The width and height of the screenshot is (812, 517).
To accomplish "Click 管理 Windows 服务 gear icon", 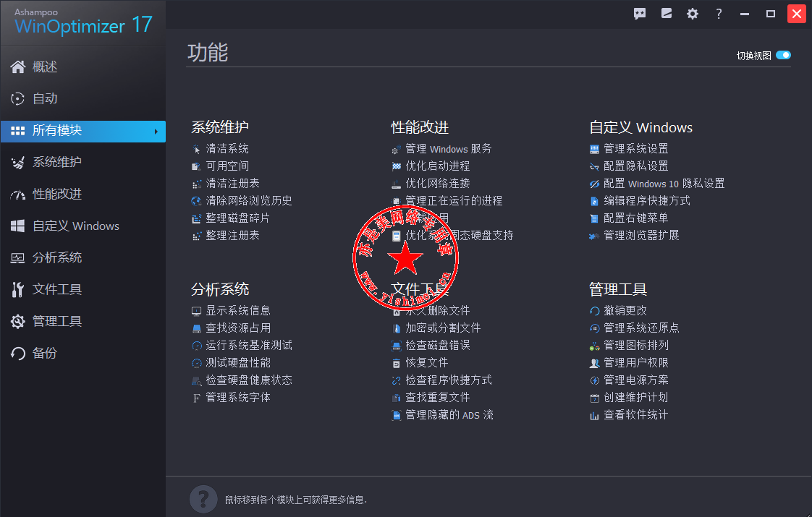I will pyautogui.click(x=396, y=150).
